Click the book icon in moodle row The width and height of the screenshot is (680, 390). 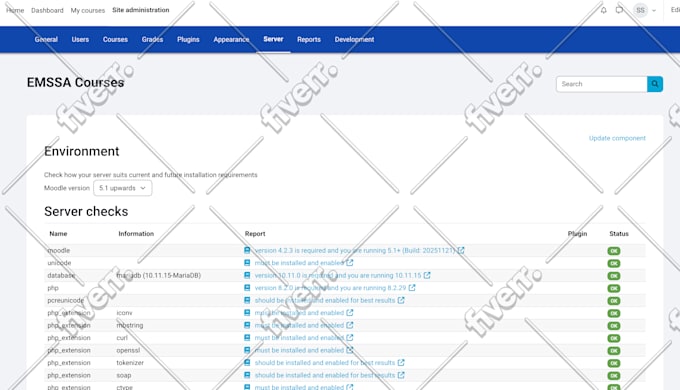coord(247,250)
